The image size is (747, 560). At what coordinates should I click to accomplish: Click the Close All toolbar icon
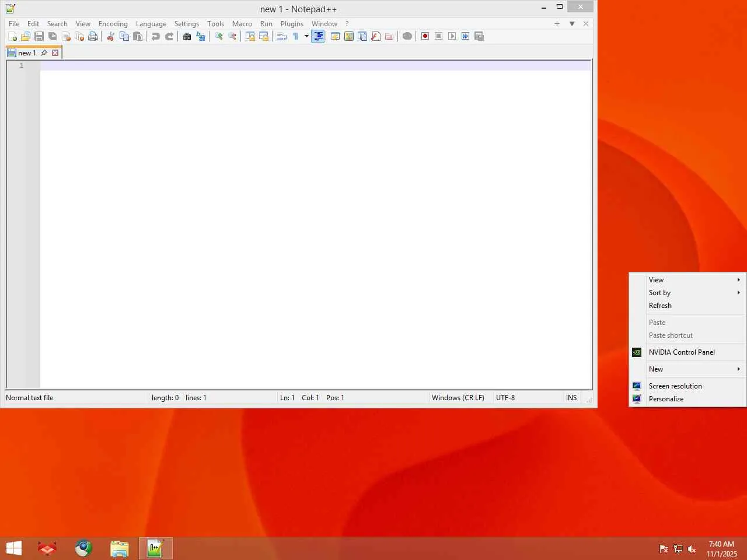(x=79, y=36)
